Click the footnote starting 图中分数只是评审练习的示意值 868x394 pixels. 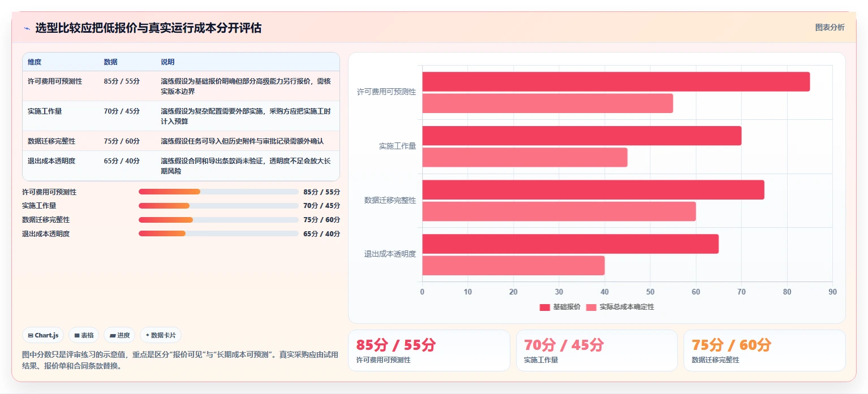[x=180, y=360]
